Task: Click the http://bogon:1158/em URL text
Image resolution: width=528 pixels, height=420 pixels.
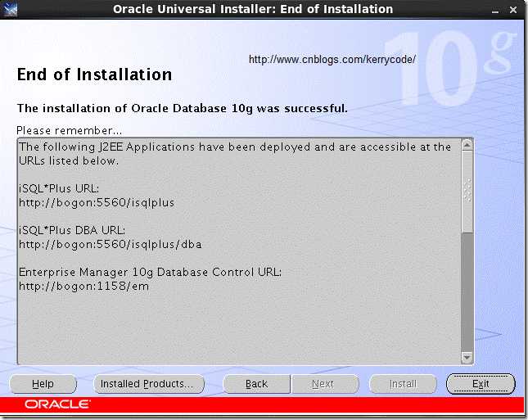Action: click(x=83, y=287)
